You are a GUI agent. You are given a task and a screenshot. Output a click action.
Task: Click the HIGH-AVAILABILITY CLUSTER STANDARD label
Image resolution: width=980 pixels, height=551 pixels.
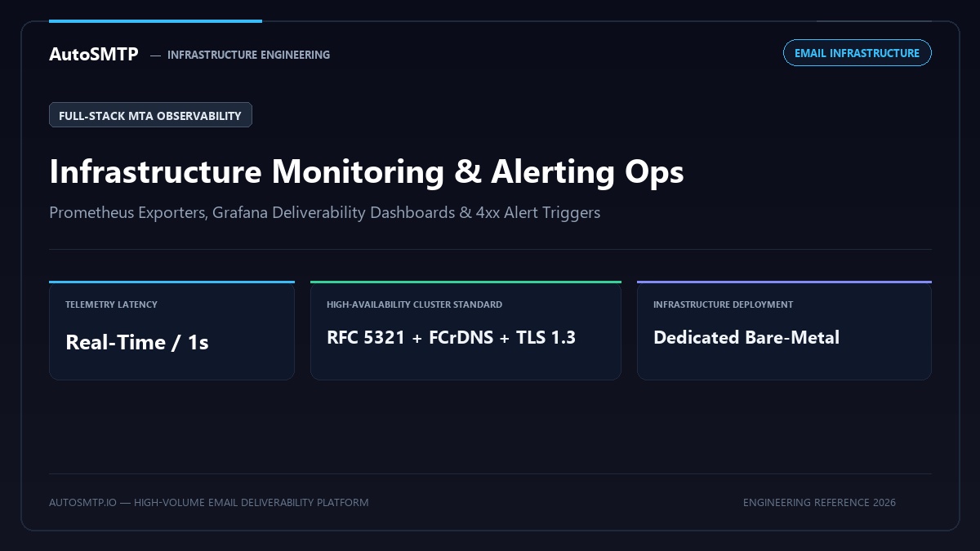(414, 304)
